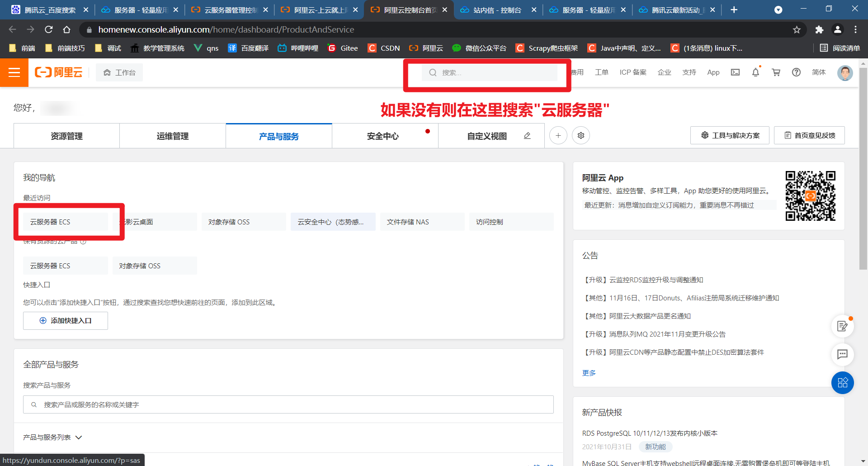This screenshot has width=868, height=466.
Task: Open Chrome tab search dropdown arrow
Action: click(778, 10)
